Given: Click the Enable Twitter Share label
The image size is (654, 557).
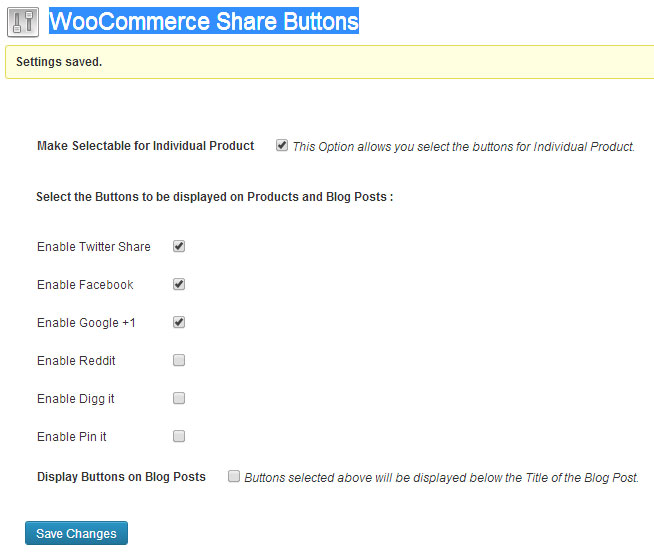Looking at the screenshot, I should click(94, 247).
